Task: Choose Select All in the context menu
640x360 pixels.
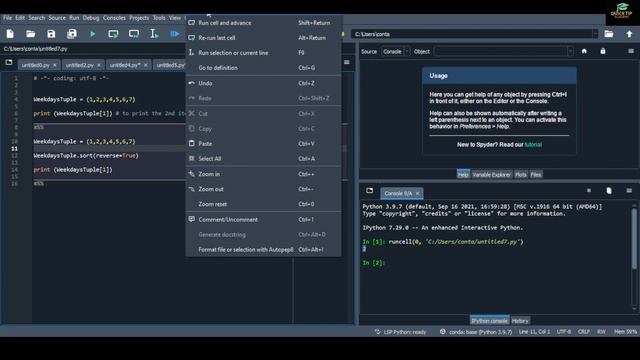Action: tap(263, 159)
